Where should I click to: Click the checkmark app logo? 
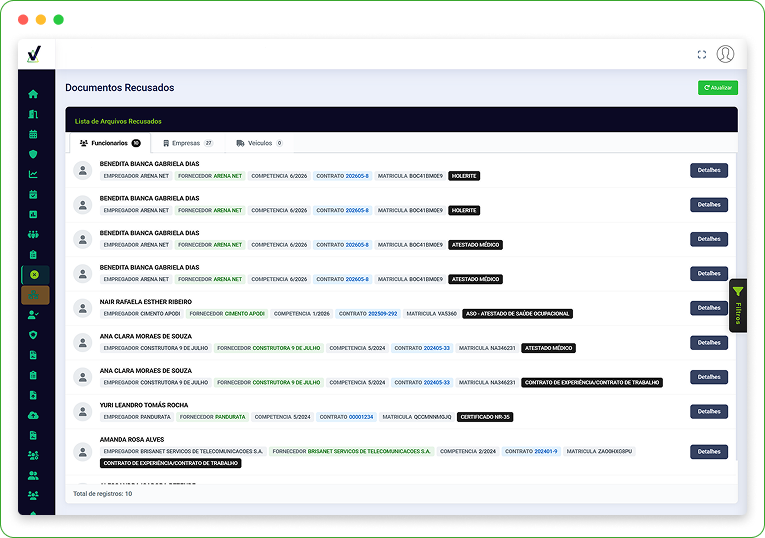pyautogui.click(x=34, y=54)
